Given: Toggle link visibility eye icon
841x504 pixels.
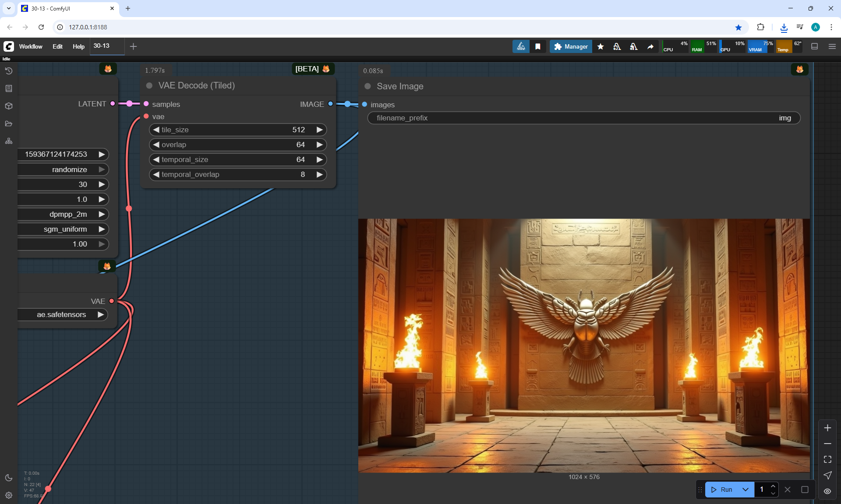Looking at the screenshot, I should (827, 491).
